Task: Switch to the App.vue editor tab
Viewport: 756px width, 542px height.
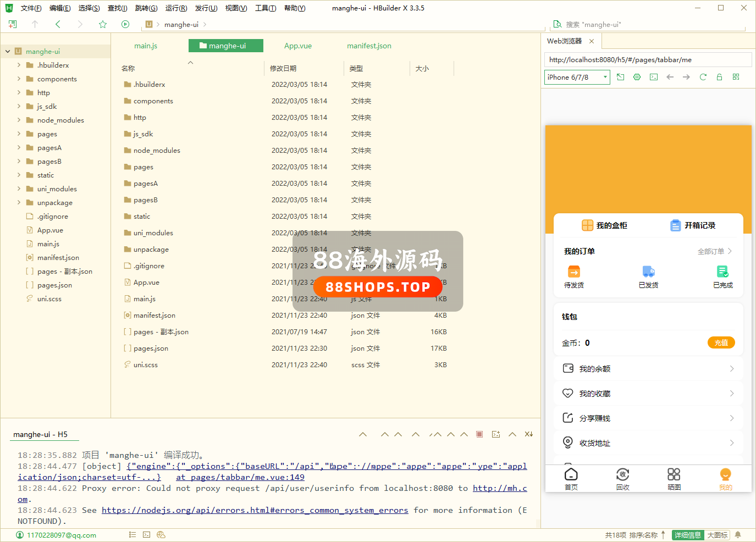Action: (298, 46)
